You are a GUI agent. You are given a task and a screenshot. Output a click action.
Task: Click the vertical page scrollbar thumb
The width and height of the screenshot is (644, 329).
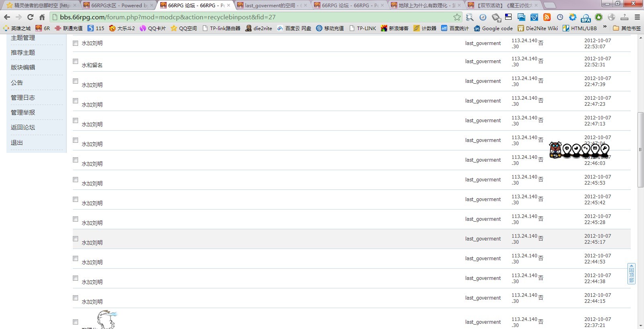[640, 150]
